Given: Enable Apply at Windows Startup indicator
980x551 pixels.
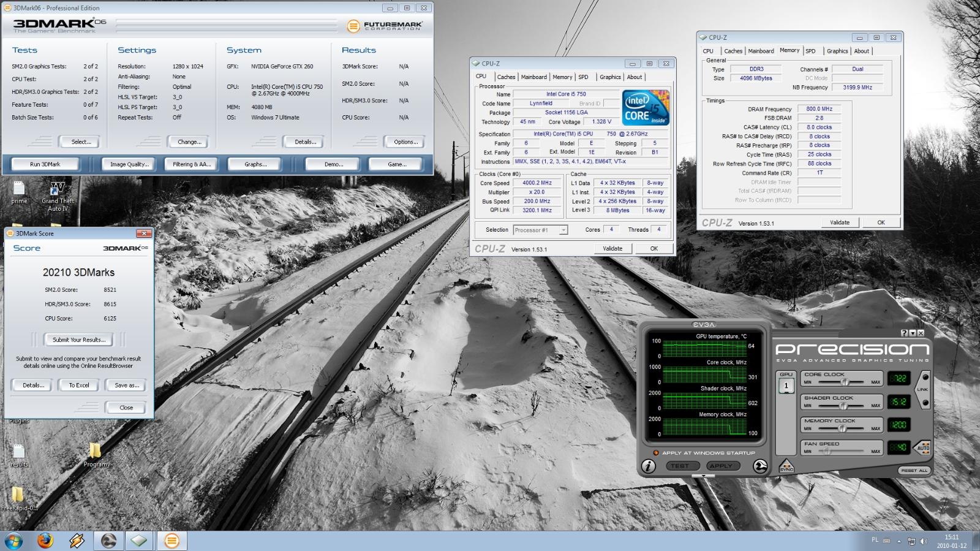Looking at the screenshot, I should coord(656,453).
